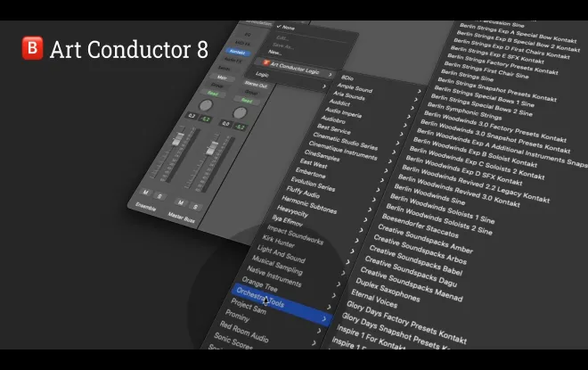Click the red Babylonwaves B logo icon
The image size is (588, 370).
[x=32, y=48]
